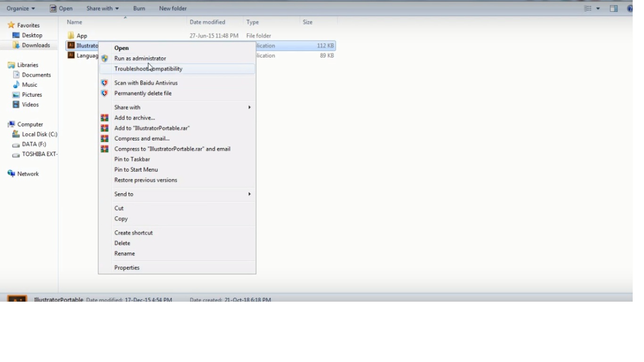Expand the Send to submenu
The image size is (644, 362).
[x=124, y=194]
